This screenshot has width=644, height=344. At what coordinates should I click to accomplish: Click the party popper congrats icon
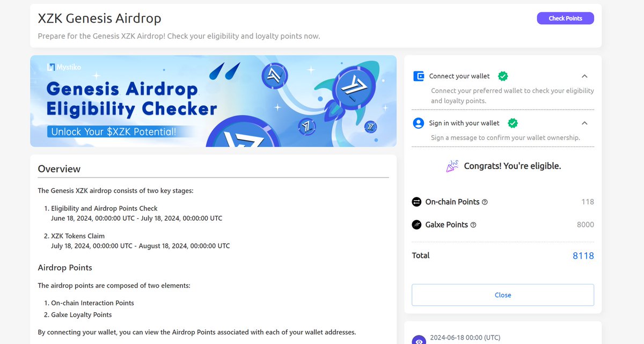tap(452, 166)
